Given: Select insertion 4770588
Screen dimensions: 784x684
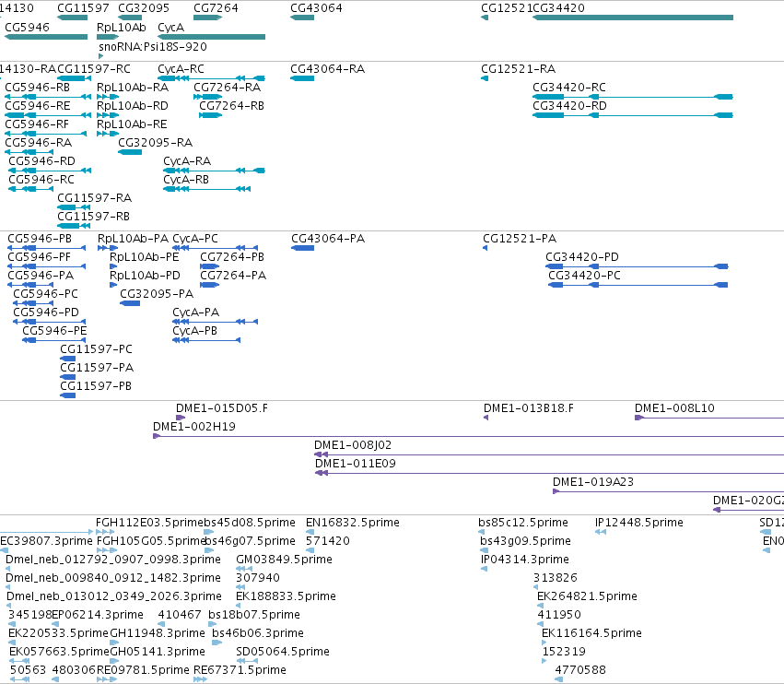Looking at the screenshot, I should pos(580,670).
